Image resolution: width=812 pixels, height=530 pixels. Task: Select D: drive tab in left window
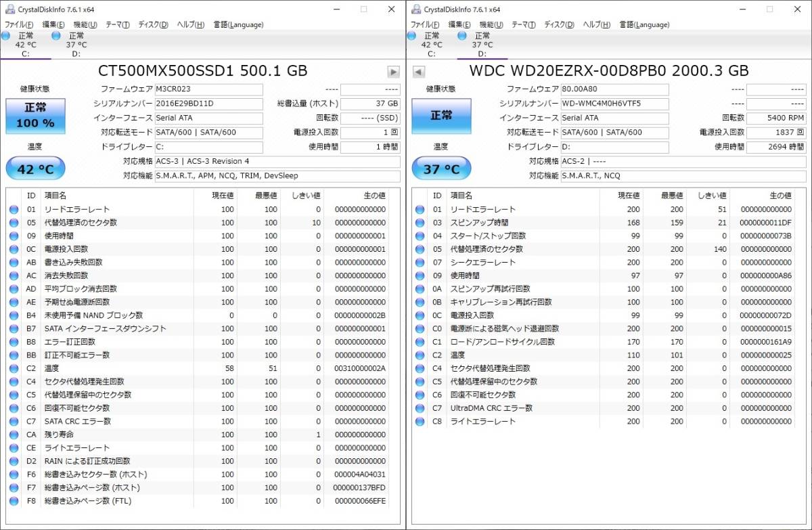click(76, 45)
